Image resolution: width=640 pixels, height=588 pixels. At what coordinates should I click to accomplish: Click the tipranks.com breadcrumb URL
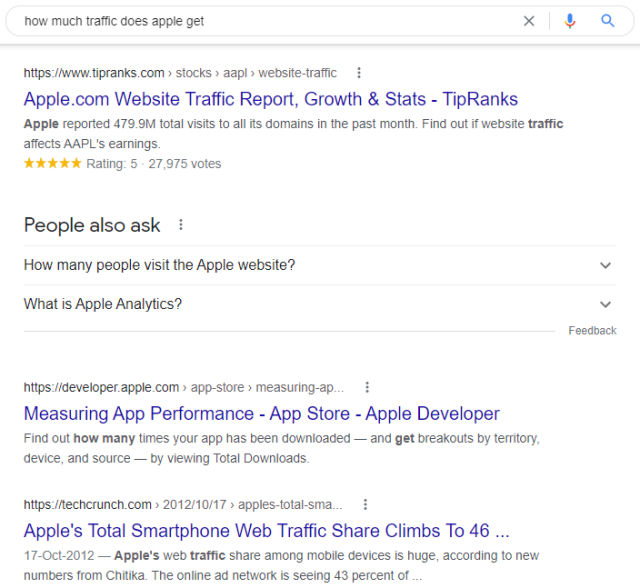coord(180,73)
